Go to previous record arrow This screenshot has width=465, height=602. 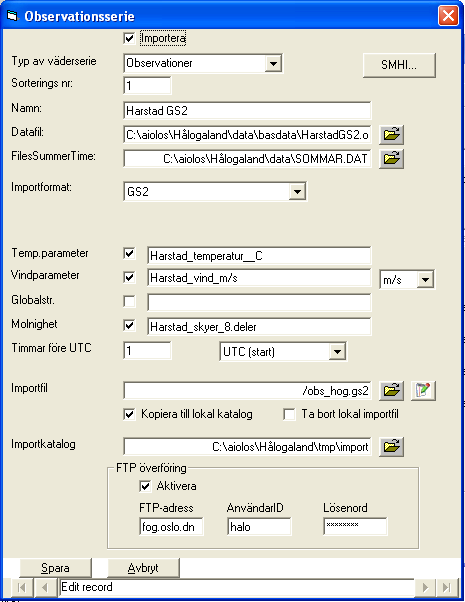[x=45, y=587]
